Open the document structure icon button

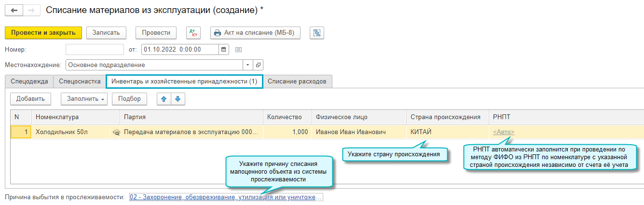317,32
